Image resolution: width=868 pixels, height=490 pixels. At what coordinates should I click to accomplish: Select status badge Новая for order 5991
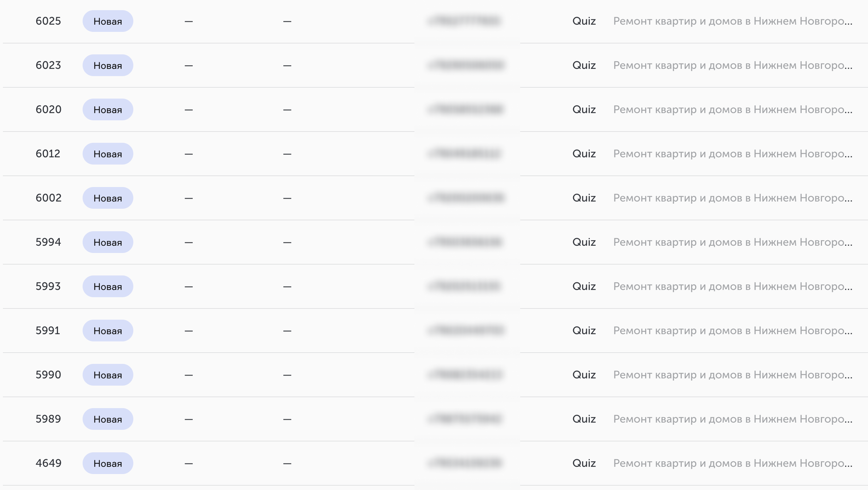pyautogui.click(x=108, y=331)
